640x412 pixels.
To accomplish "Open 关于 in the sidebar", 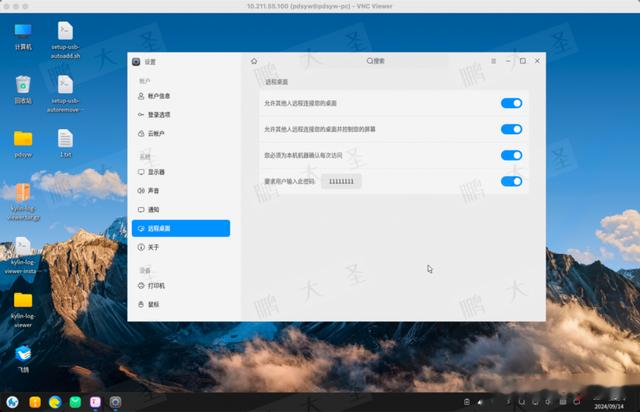I will 181,247.
